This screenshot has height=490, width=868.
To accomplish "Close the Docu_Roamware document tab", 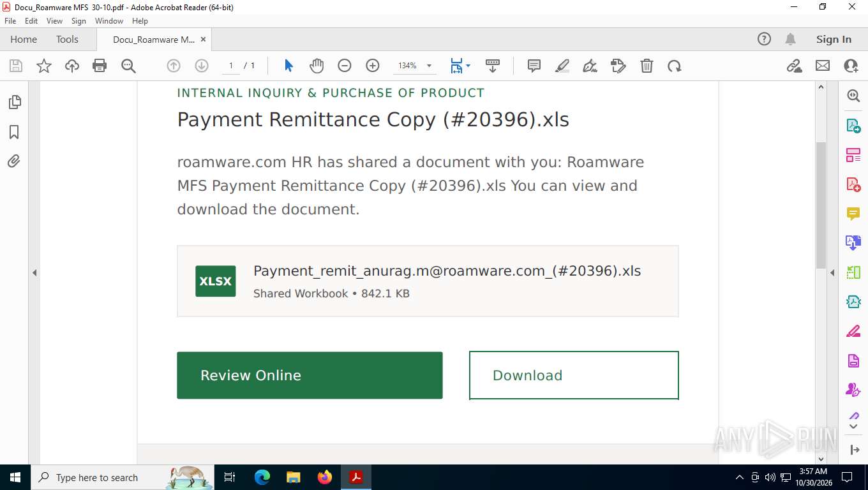I will coord(203,39).
